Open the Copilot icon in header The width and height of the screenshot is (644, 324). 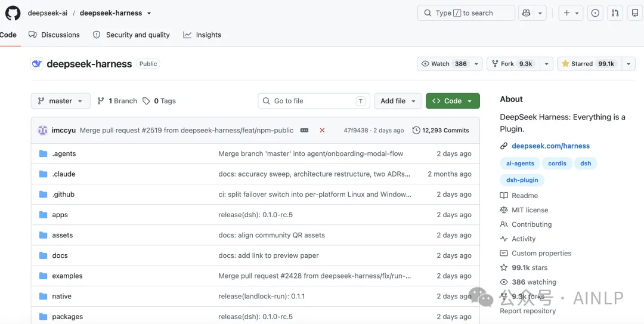click(526, 13)
